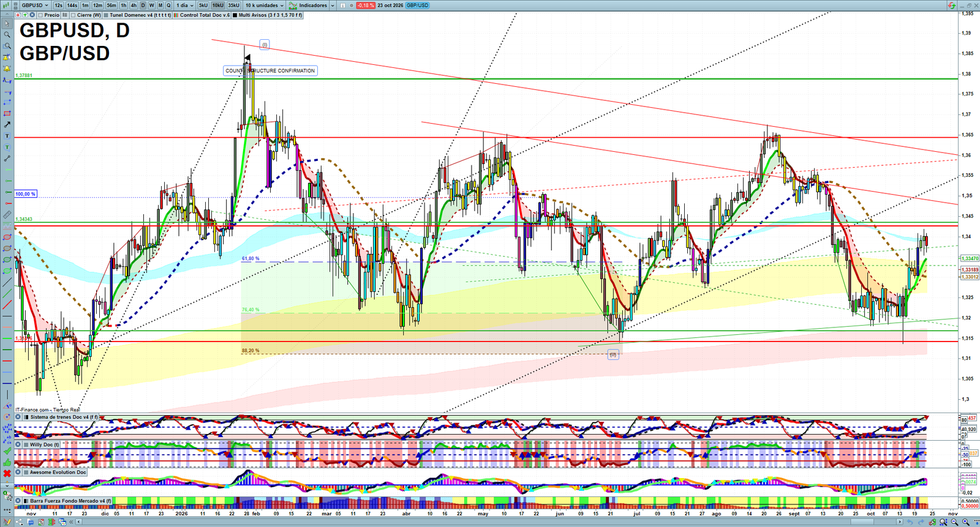Select the red ellipse drawing tool

click(7, 237)
